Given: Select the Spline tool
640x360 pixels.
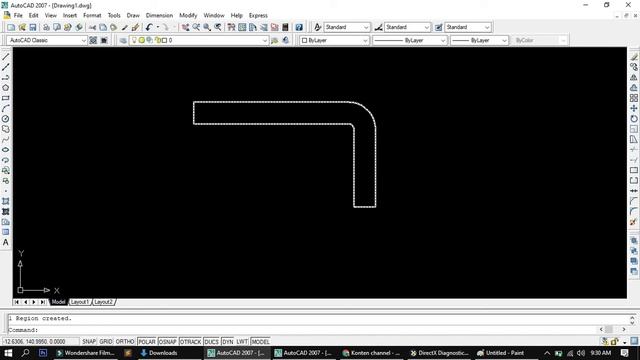Looking at the screenshot, I should 6,140.
